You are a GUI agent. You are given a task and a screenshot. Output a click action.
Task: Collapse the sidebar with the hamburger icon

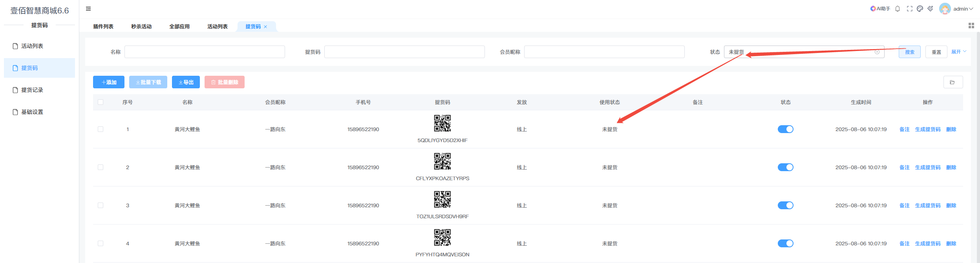point(88,9)
